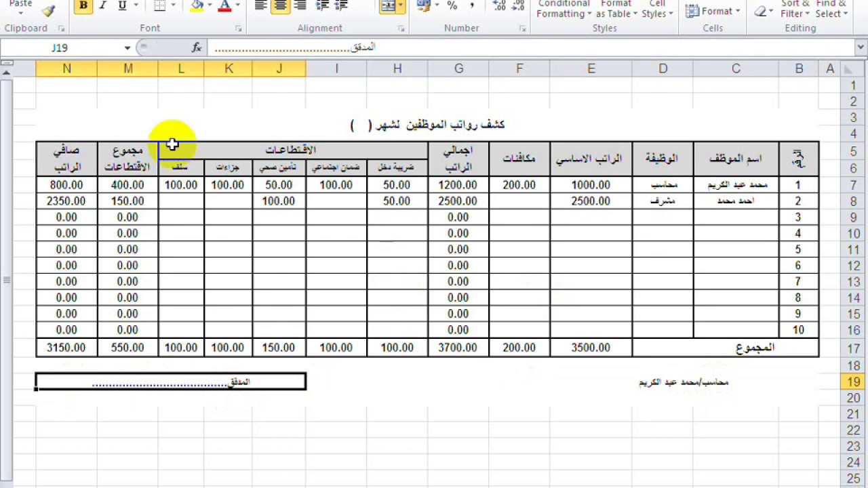Toggle Center alignment
The height and width of the screenshot is (488, 868).
[281, 6]
